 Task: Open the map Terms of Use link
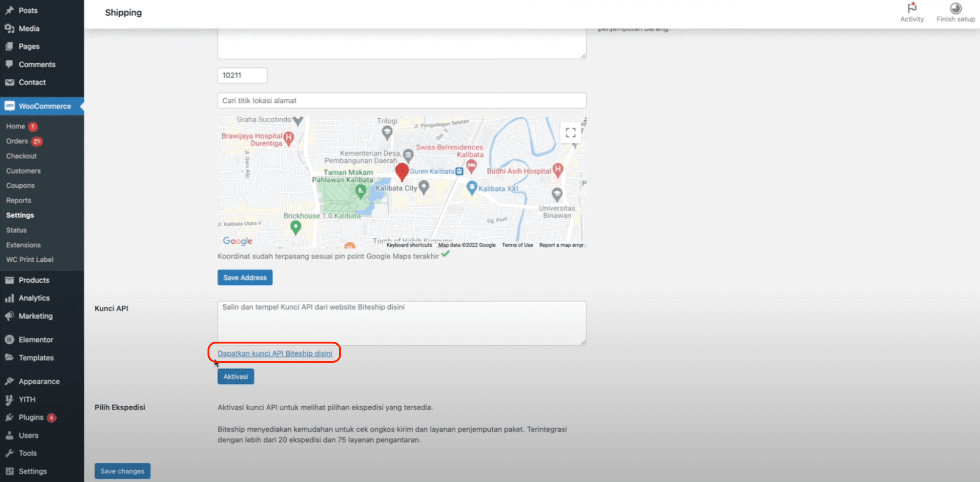pyautogui.click(x=517, y=245)
